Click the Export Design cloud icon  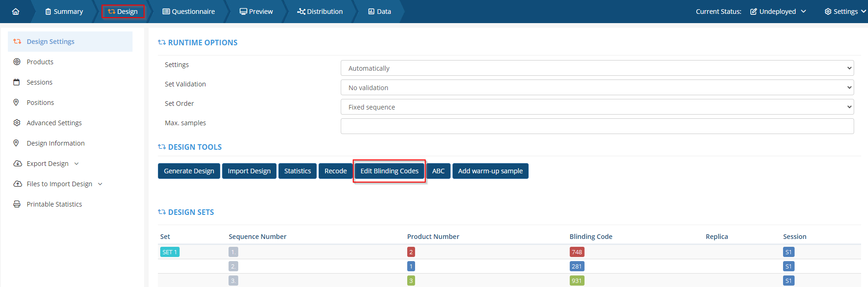coord(18,164)
